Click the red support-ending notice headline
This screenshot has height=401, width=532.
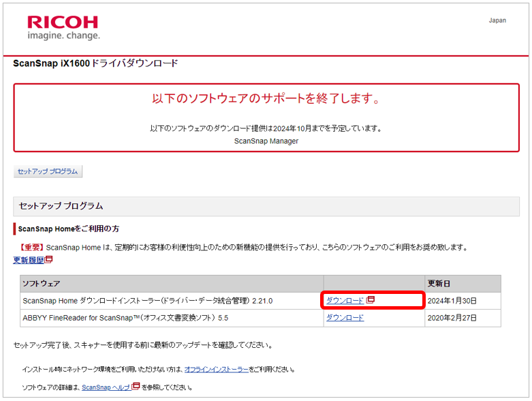pyautogui.click(x=266, y=98)
